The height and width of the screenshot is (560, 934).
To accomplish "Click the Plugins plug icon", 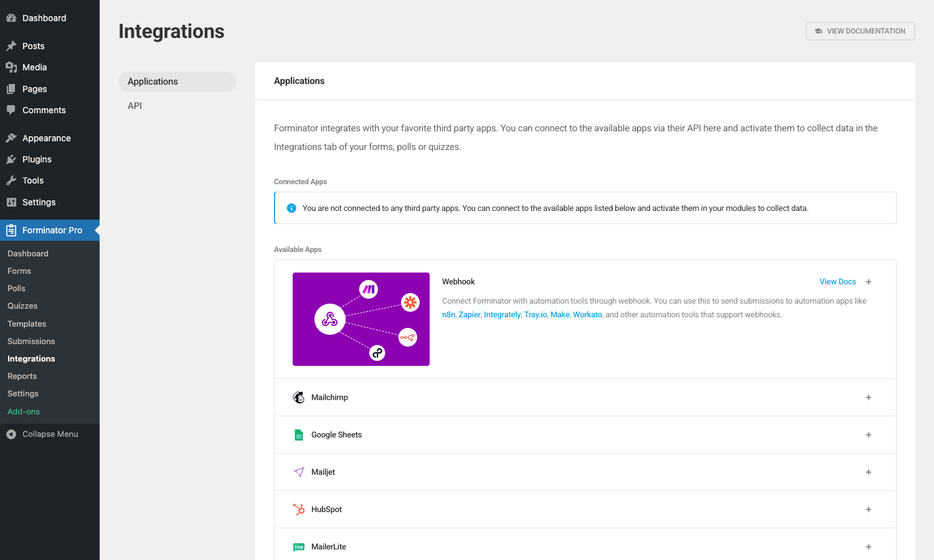I will tap(11, 159).
